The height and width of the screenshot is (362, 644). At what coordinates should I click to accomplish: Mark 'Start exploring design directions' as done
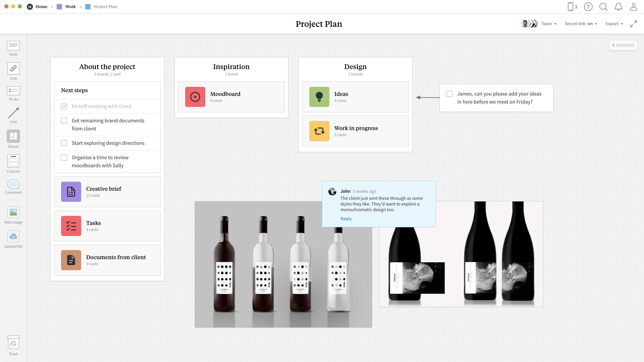(x=64, y=143)
